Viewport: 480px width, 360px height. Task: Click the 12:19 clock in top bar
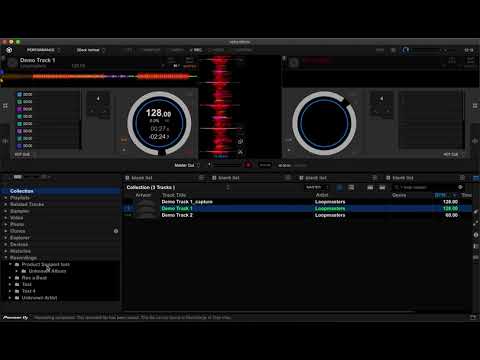coord(468,50)
